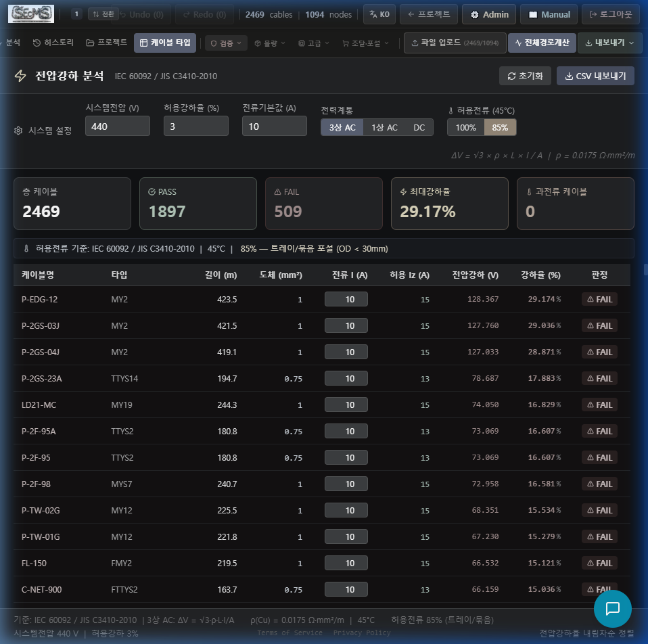Image resolution: width=648 pixels, height=644 pixels.
Task: Edit current field for FL-150 row
Action: click(346, 563)
